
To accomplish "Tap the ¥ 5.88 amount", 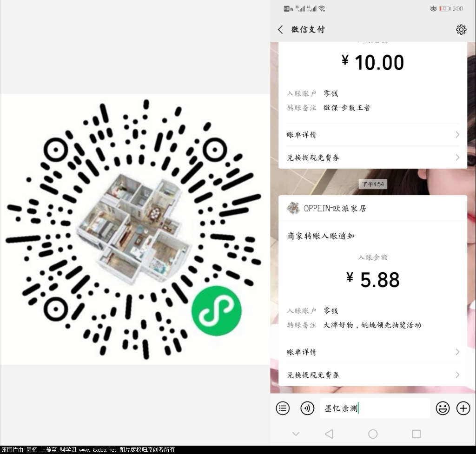I will [x=373, y=279].
